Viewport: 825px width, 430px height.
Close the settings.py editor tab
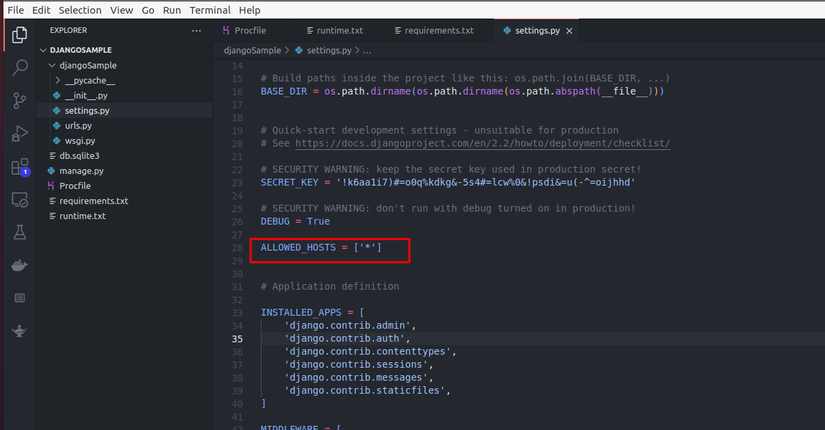(x=569, y=31)
